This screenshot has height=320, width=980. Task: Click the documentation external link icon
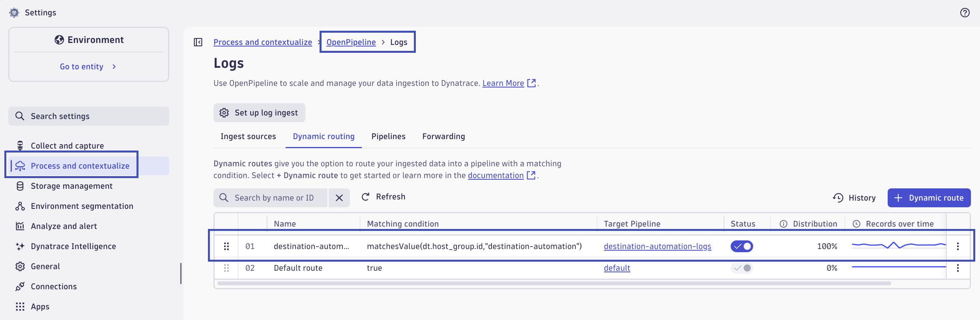click(x=531, y=175)
